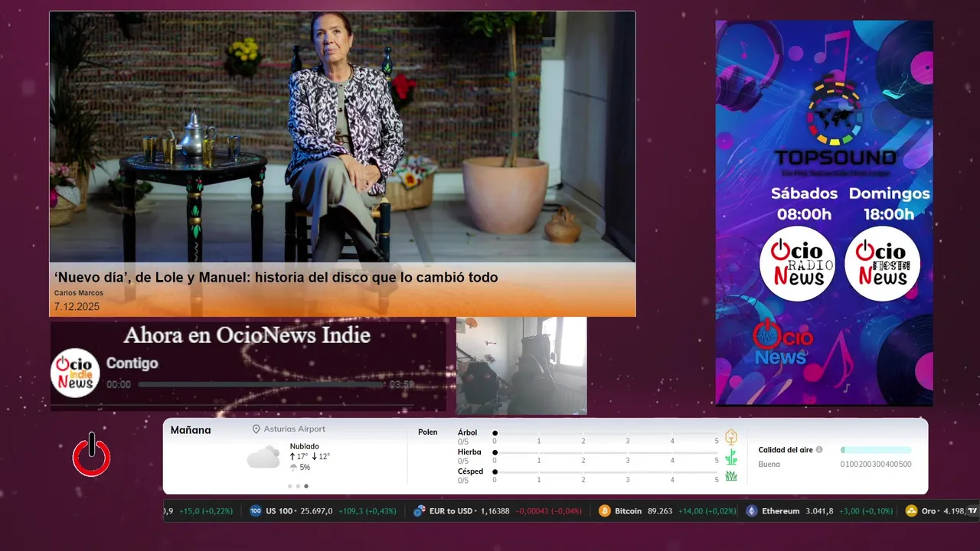Click the EUR to USD flag icon
Viewport: 980px width, 551px height.
point(419,511)
